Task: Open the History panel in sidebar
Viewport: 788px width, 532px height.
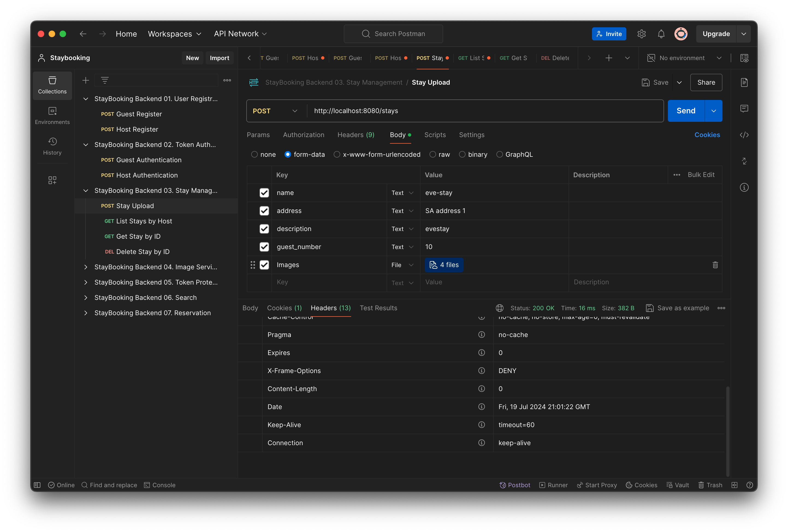Action: [x=52, y=146]
